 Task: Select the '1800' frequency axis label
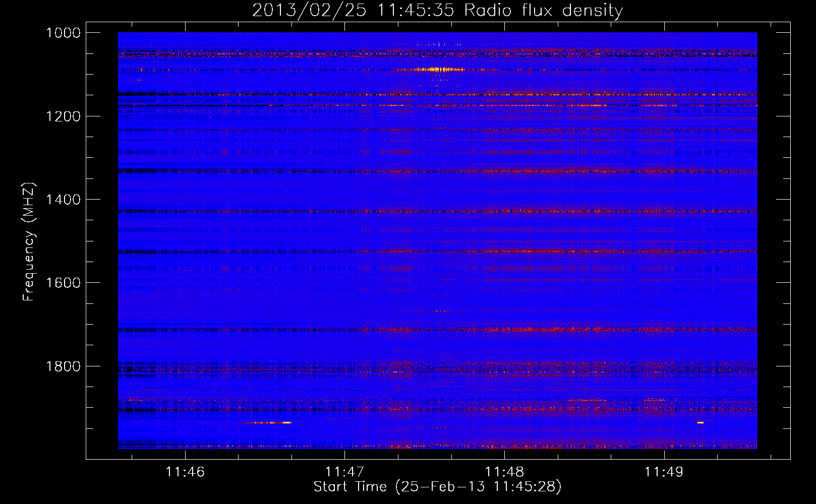pyautogui.click(x=63, y=366)
